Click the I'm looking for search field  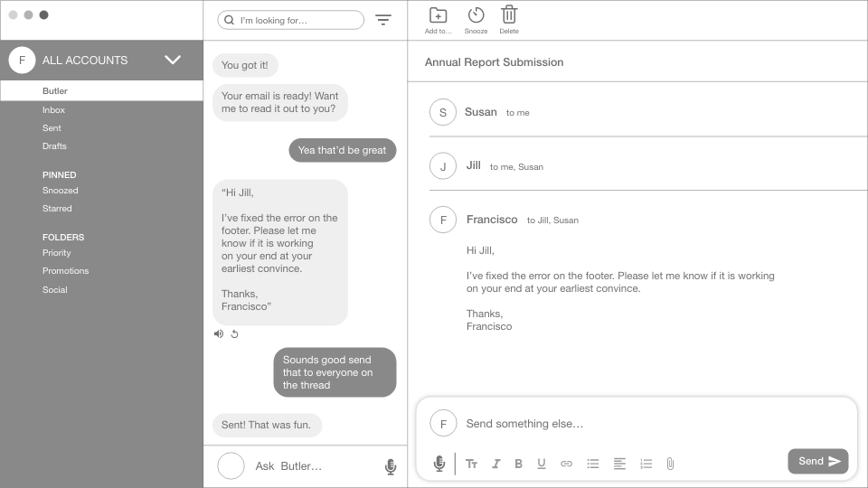(290, 20)
